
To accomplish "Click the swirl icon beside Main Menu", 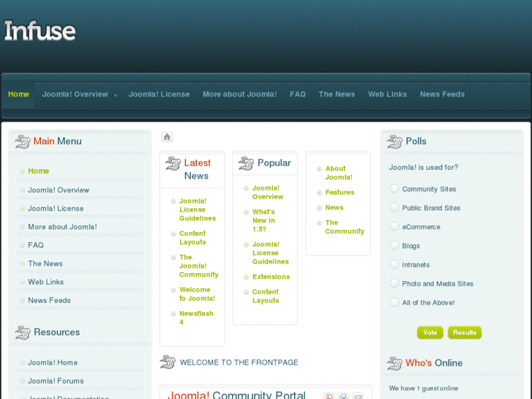I will [x=23, y=141].
